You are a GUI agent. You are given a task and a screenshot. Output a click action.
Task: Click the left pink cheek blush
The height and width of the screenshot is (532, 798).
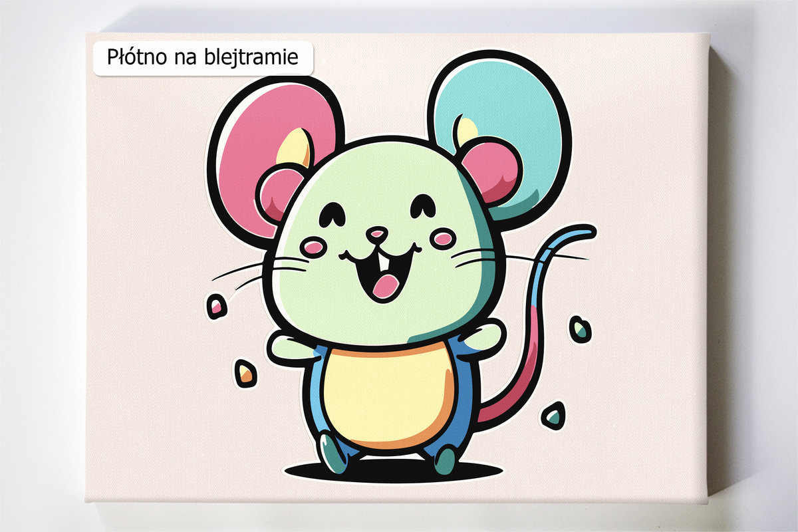(x=313, y=247)
